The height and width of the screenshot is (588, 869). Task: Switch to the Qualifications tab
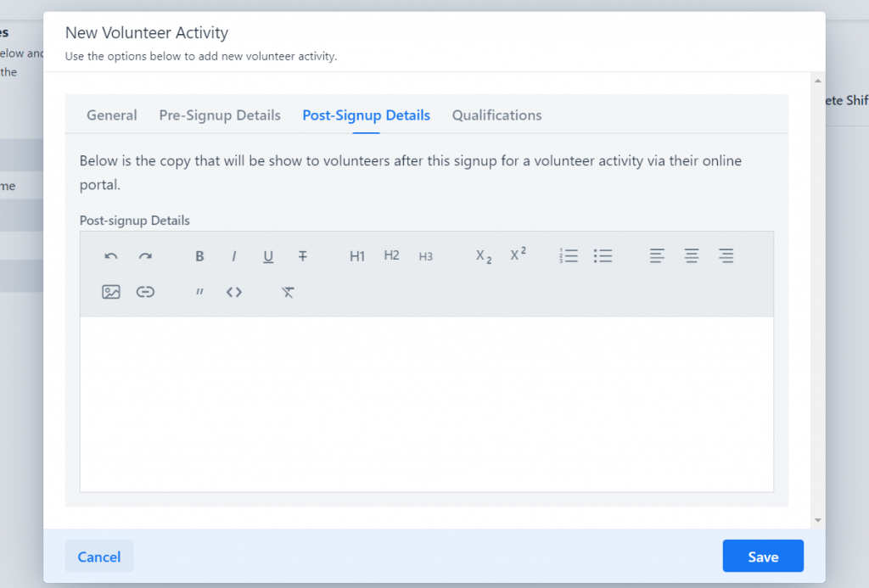(496, 115)
